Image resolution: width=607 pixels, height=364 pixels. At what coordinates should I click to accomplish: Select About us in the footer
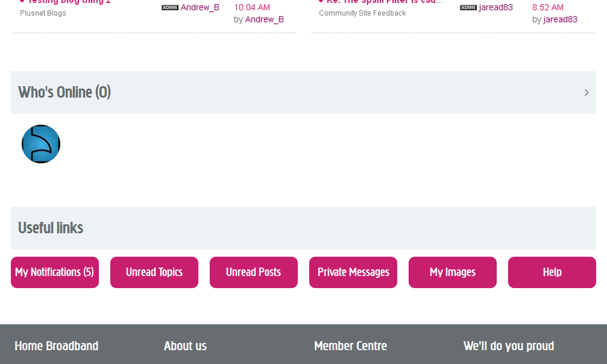185,345
